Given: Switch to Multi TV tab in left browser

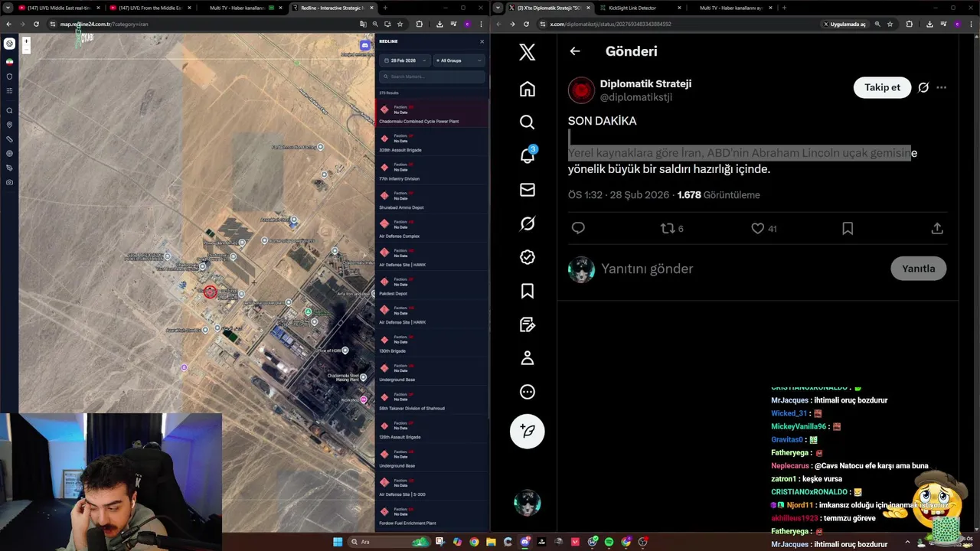Looking at the screenshot, I should 242,8.
